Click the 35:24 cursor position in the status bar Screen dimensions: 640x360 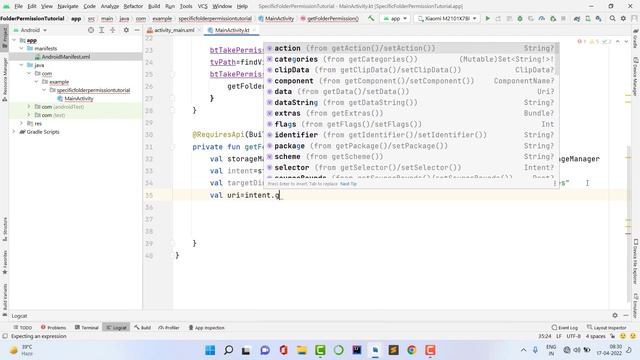pyautogui.click(x=544, y=336)
